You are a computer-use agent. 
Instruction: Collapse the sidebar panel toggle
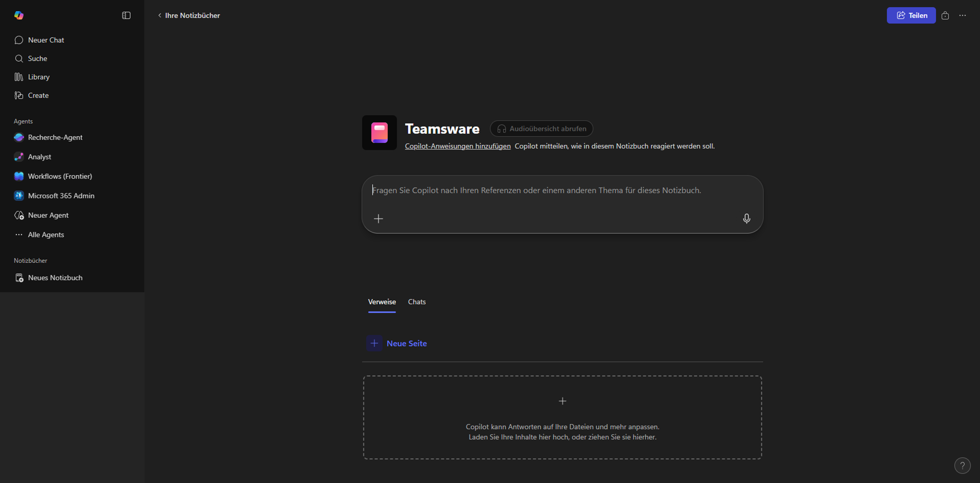pos(126,15)
